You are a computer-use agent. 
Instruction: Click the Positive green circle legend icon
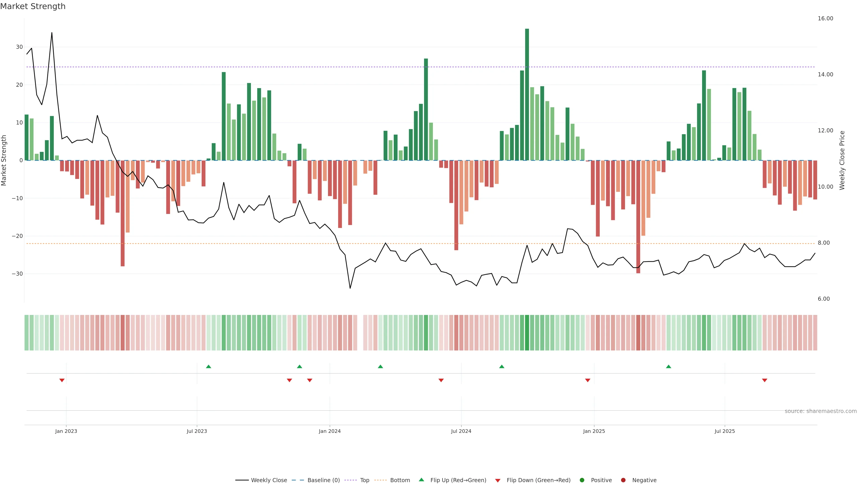(582, 480)
